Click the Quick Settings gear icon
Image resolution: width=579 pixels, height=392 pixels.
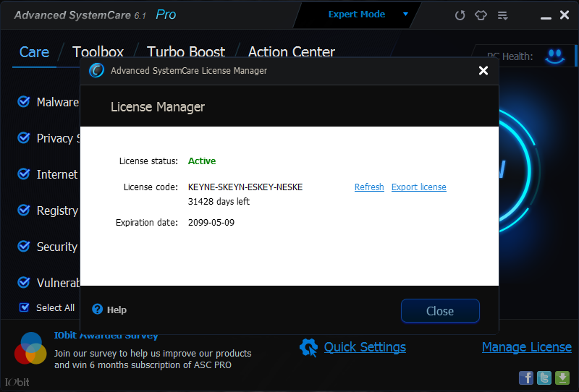click(x=309, y=347)
